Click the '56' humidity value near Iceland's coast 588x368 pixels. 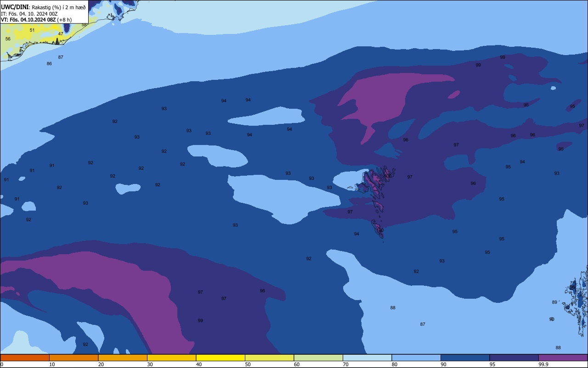pos(8,39)
